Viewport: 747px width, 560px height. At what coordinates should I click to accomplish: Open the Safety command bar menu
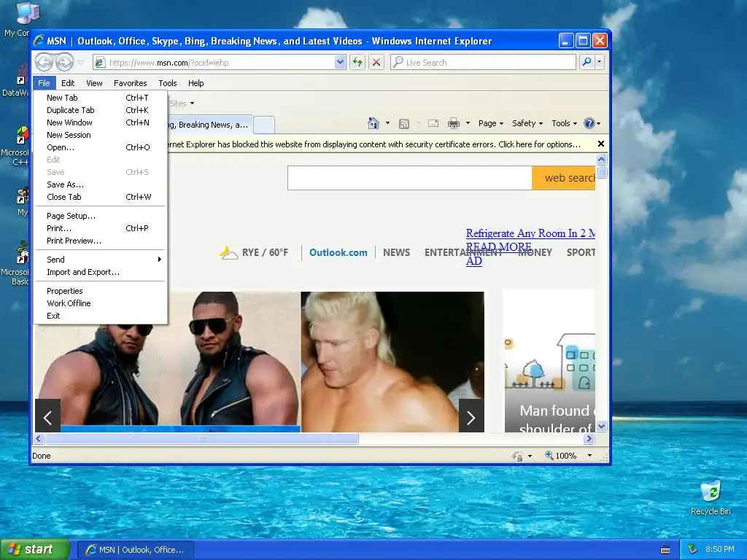click(x=527, y=123)
